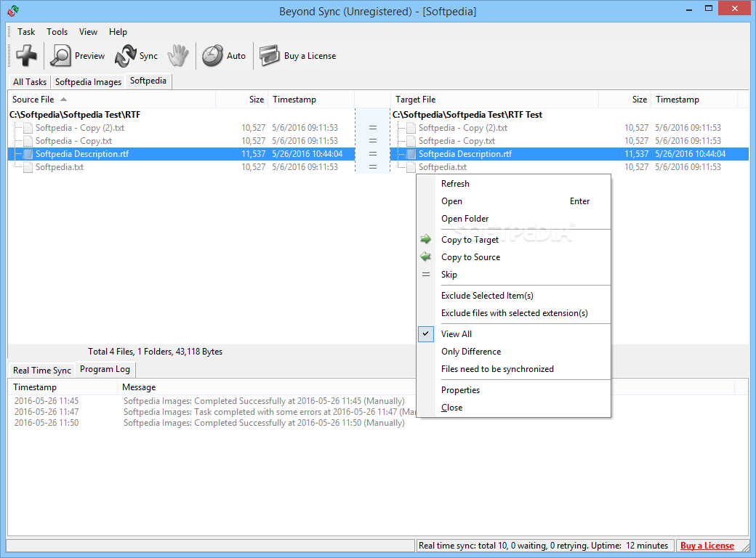Choose Open Folder in the context menu
This screenshot has height=558, width=756.
tap(514, 218)
